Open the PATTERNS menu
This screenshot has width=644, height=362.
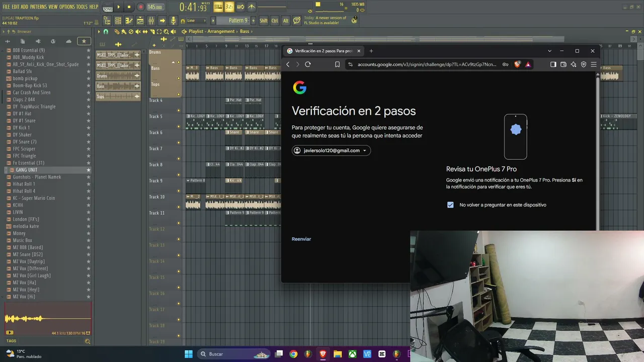tap(38, 7)
